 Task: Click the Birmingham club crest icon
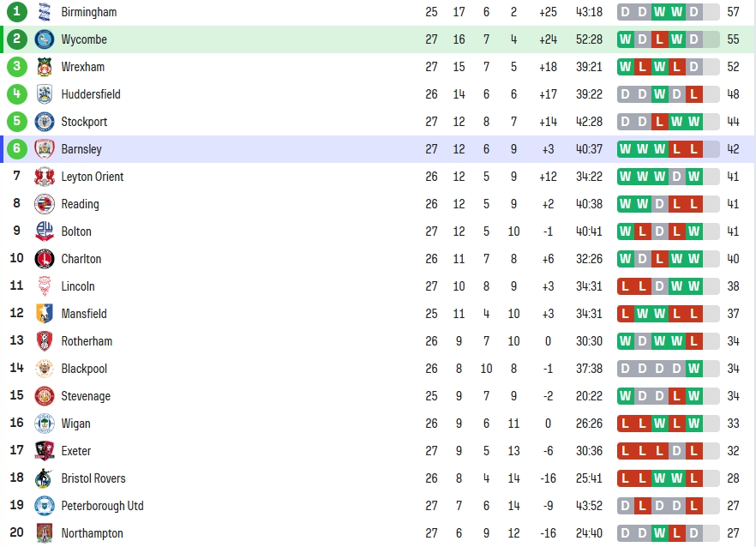click(x=45, y=12)
